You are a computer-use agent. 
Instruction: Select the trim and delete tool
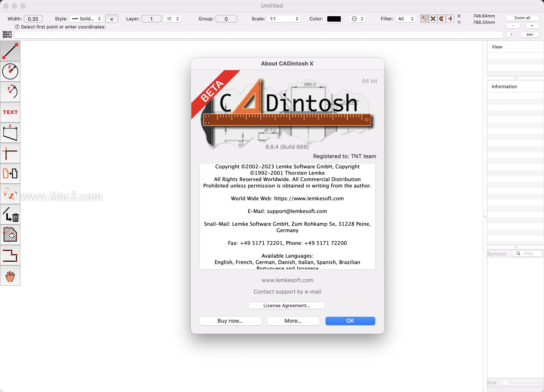point(10,214)
